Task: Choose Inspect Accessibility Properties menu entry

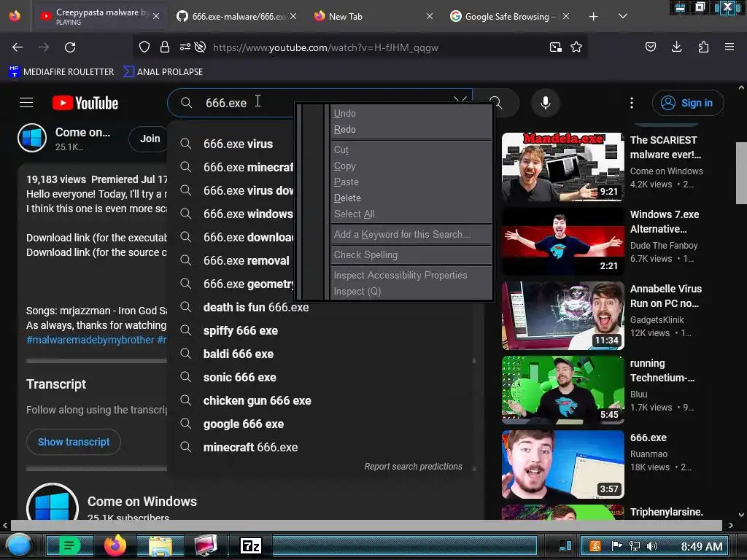Action: (x=411, y=275)
